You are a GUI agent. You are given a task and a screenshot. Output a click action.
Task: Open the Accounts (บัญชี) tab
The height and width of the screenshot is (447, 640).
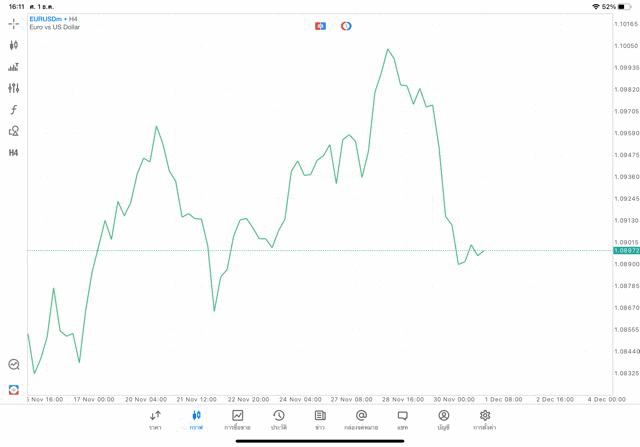pos(443,419)
